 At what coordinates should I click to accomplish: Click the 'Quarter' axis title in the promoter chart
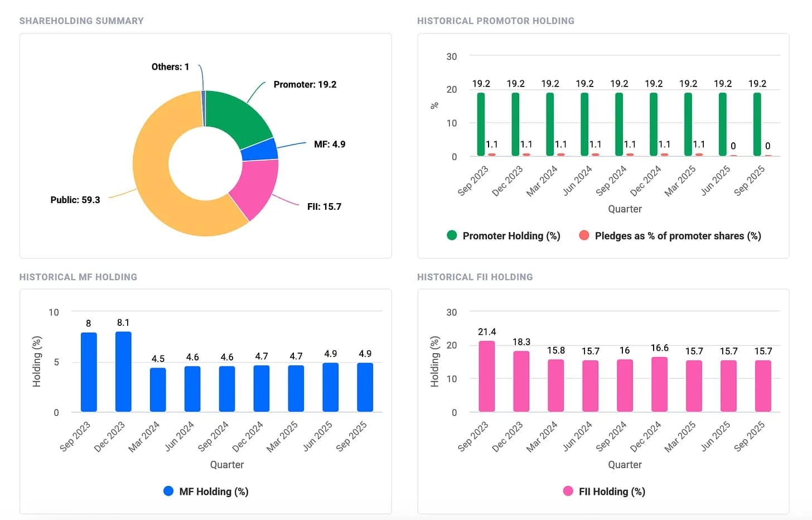[x=625, y=209]
